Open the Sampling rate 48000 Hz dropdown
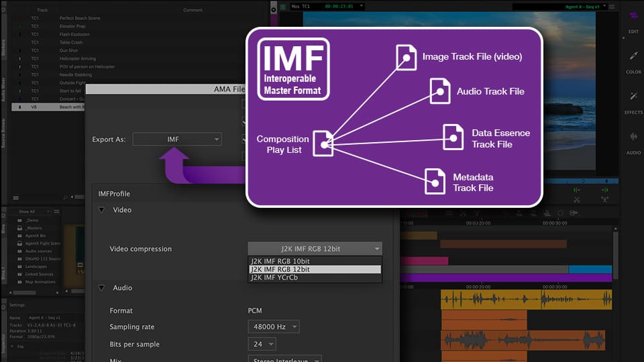 point(273,327)
